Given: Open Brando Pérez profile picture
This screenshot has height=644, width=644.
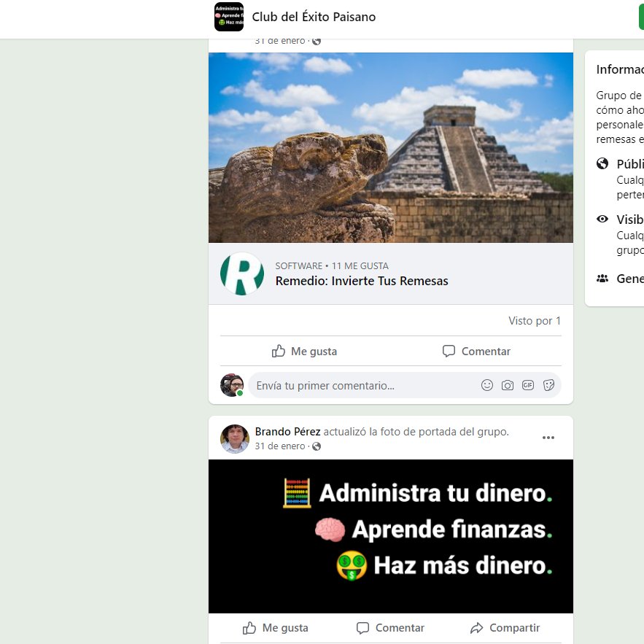Looking at the screenshot, I should click(x=235, y=438).
